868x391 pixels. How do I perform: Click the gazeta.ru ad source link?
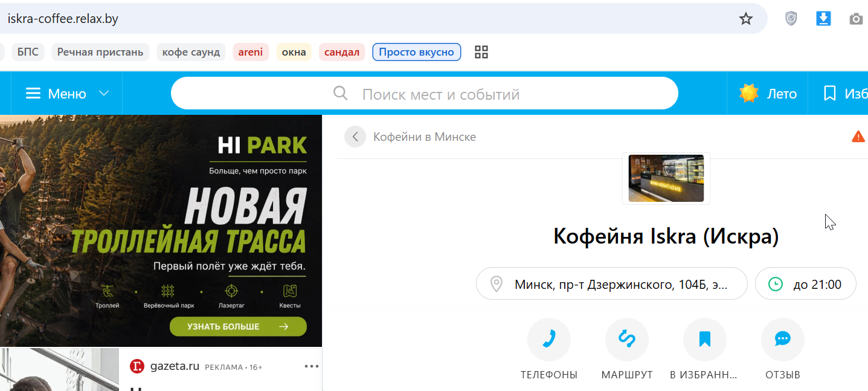175,366
